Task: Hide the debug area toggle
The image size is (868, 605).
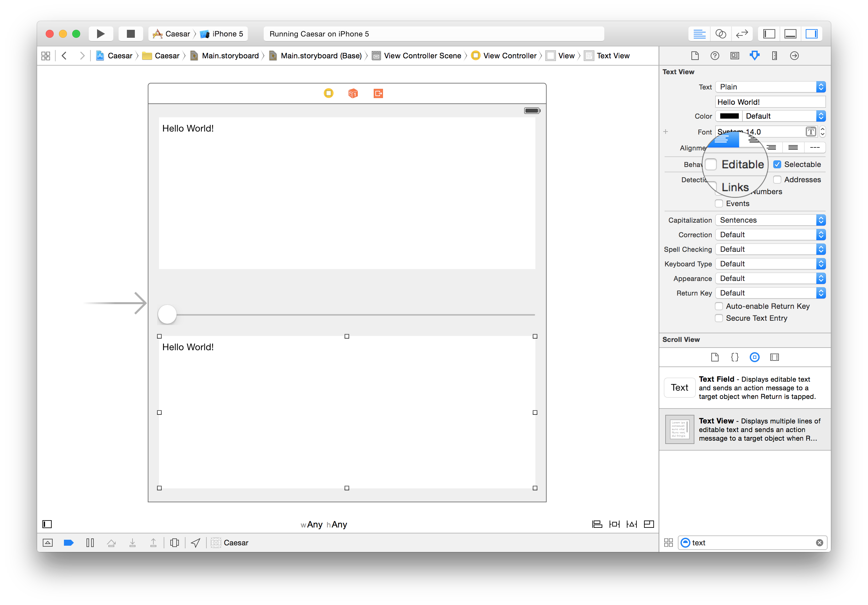Action: coord(48,543)
